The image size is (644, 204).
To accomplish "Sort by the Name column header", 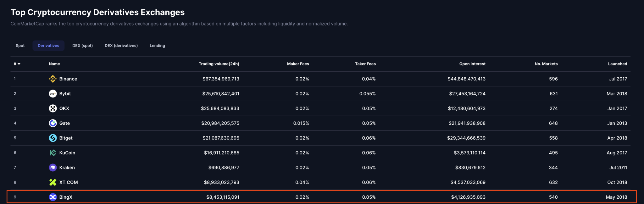I will tap(54, 64).
